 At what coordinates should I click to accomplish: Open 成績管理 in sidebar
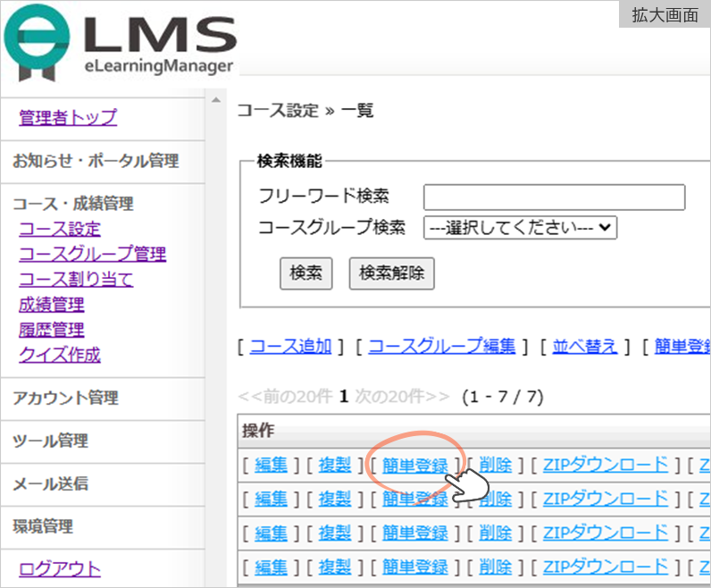point(52,305)
